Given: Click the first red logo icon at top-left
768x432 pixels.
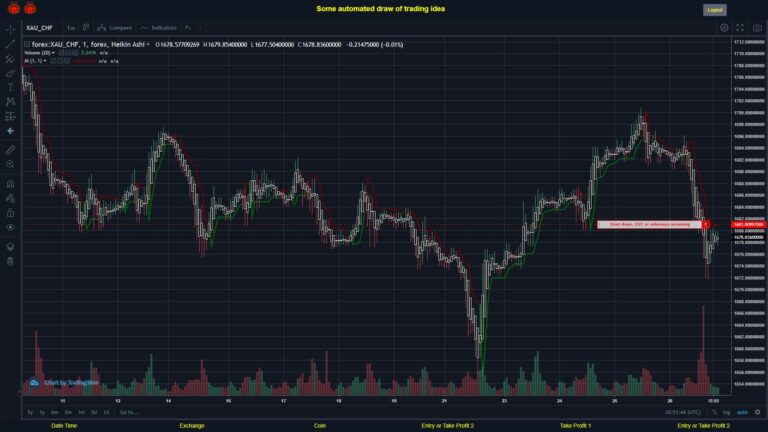Looking at the screenshot, I should coord(14,8).
